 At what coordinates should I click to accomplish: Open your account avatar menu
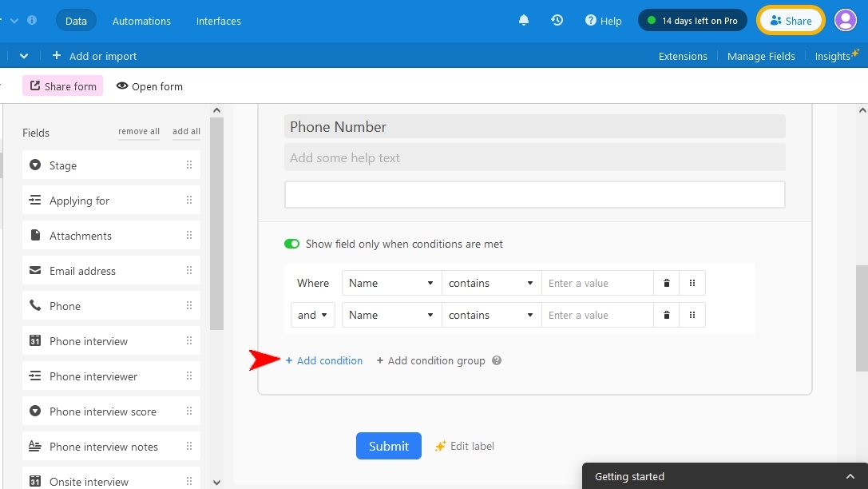click(x=845, y=20)
